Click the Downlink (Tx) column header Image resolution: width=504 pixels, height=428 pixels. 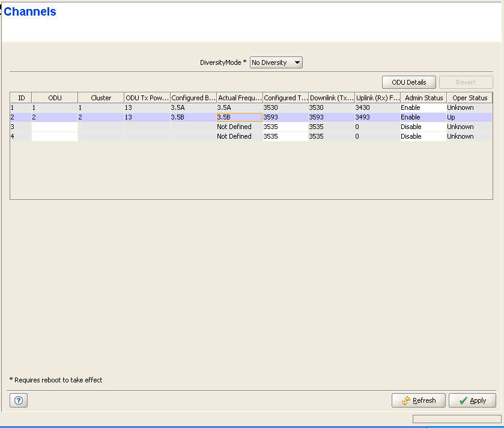click(x=331, y=98)
